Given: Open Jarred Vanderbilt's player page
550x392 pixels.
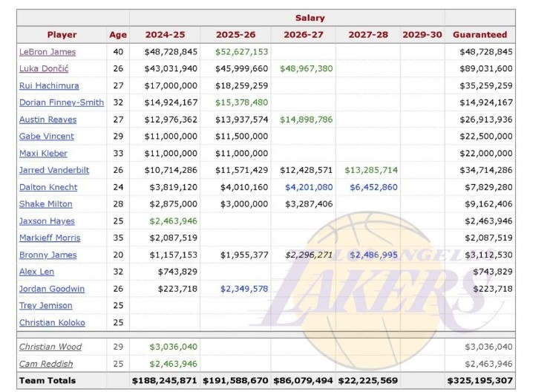Looking at the screenshot, I should coord(54,170).
